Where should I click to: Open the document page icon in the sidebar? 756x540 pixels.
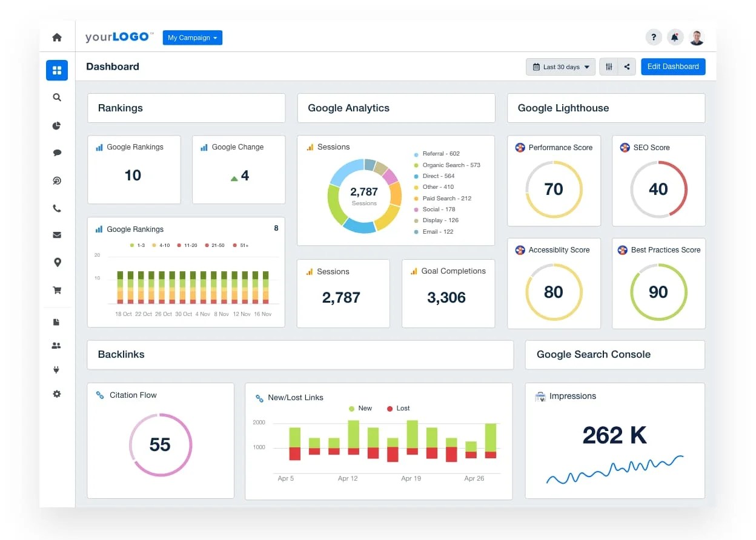click(x=57, y=322)
